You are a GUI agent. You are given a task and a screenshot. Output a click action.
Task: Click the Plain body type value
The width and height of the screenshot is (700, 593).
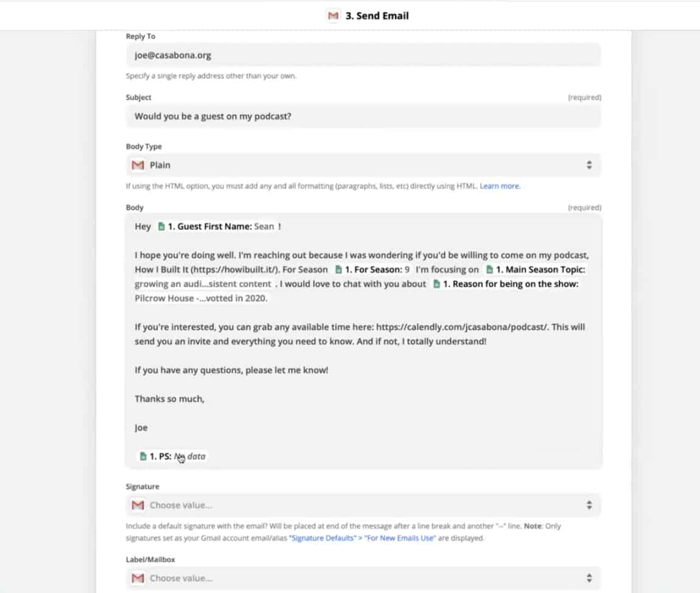pos(160,165)
